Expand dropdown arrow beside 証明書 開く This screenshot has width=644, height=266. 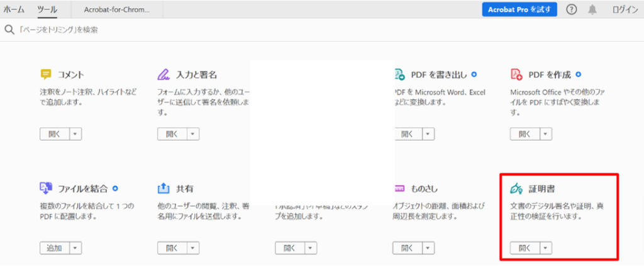(547, 248)
